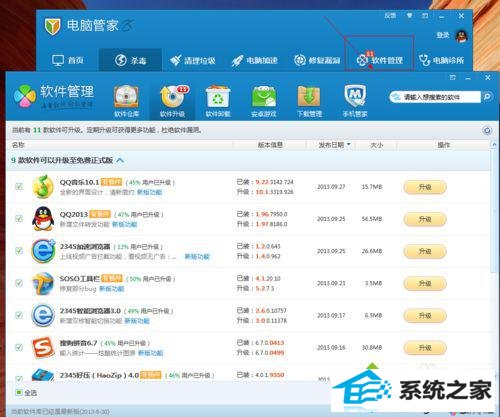This screenshot has height=417, width=500.
Task: Switch to the 电脑加速 tab
Action: click(x=255, y=60)
